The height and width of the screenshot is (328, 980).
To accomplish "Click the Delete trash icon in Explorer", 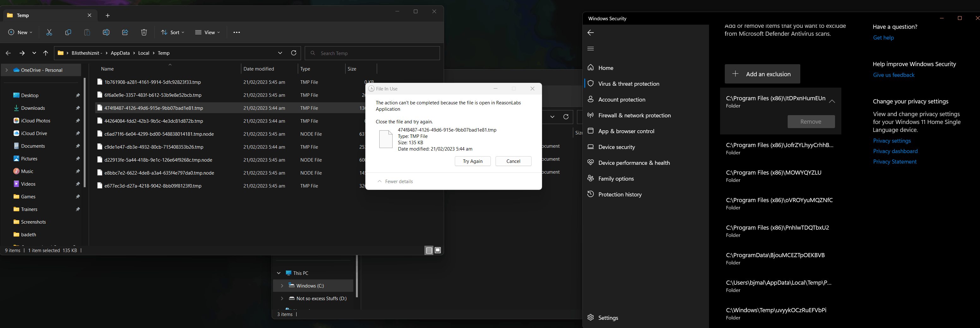I will pos(144,32).
